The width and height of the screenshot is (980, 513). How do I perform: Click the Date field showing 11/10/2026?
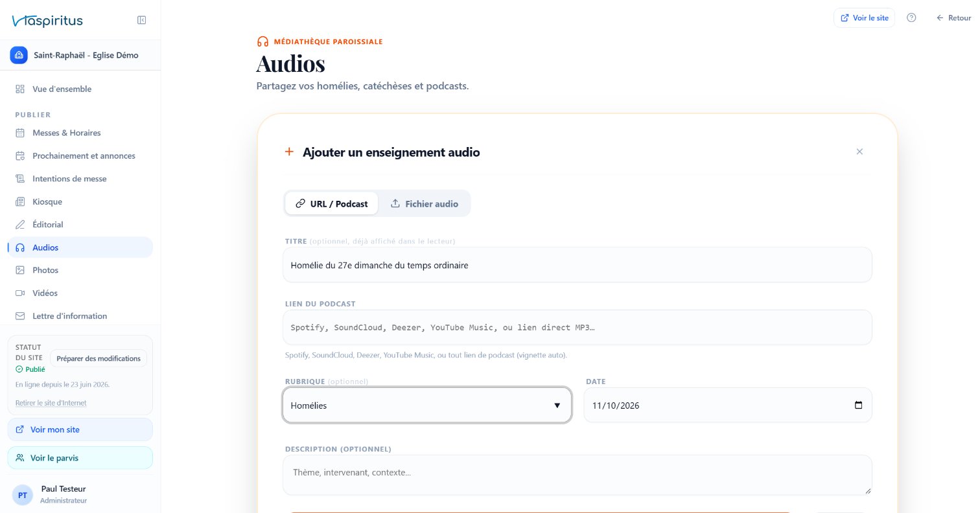(728, 405)
